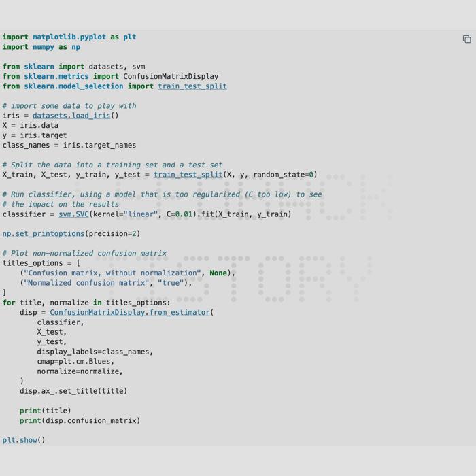Click the 'for title, normalize in titles_options:' line
This screenshot has height=476, width=476.
[x=86, y=303]
